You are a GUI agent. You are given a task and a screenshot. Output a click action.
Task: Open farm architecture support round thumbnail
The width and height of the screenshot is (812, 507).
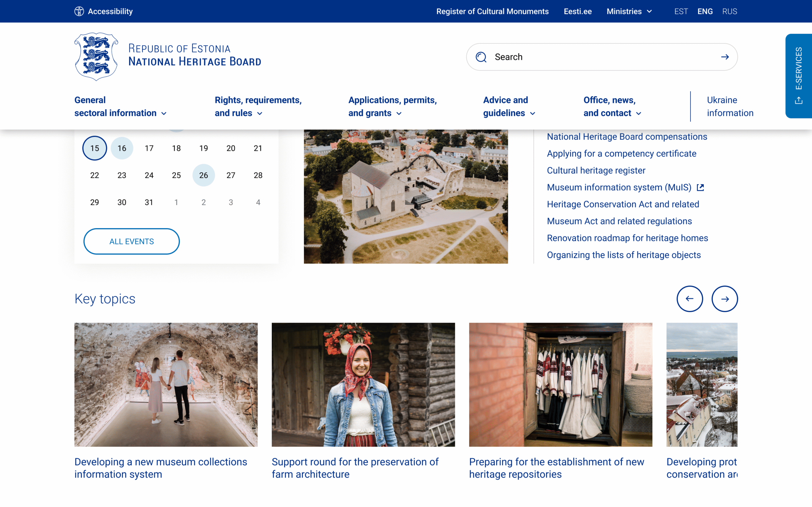[x=363, y=385]
